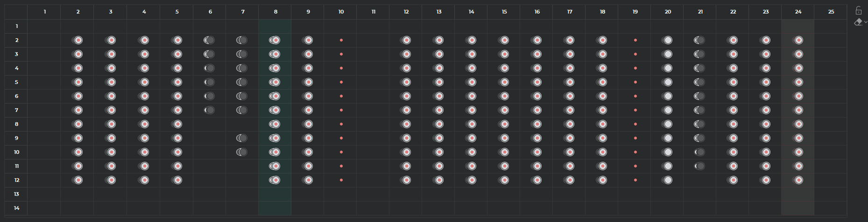Click the row 13 header

[16, 194]
